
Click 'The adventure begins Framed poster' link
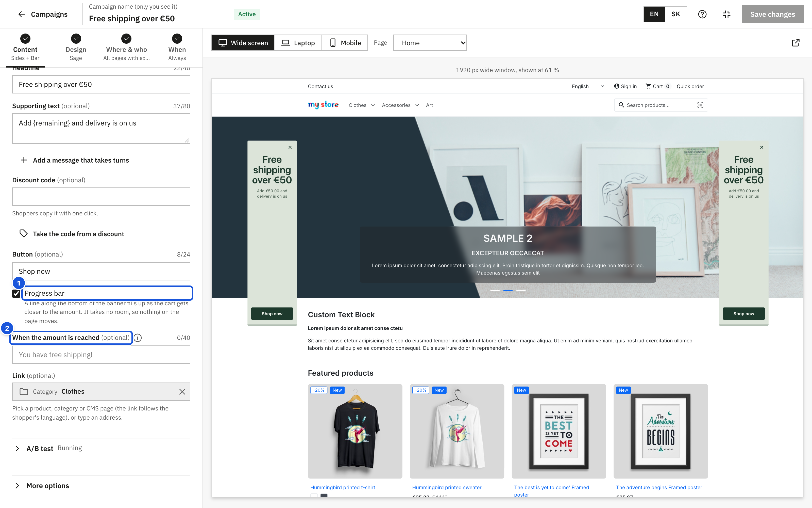[659, 487]
